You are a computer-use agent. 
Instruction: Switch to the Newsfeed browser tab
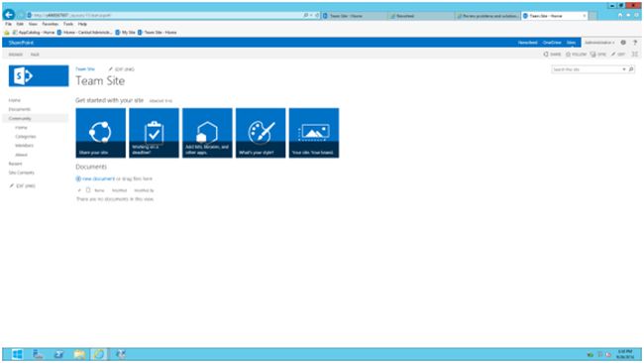(x=421, y=16)
